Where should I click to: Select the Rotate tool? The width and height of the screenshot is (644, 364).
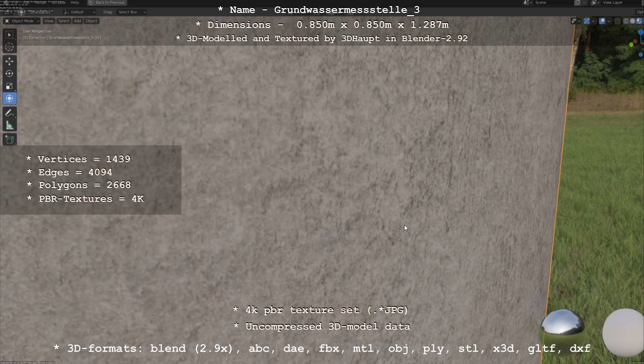[9, 73]
